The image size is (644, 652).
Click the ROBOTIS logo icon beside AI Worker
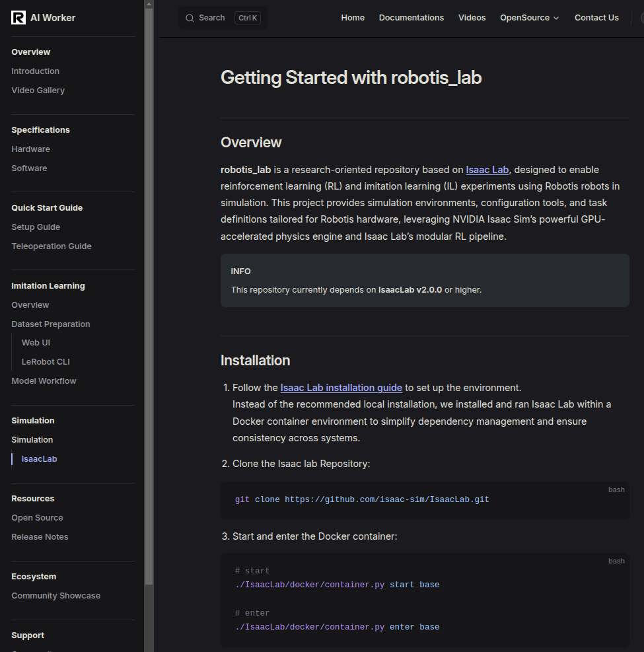pos(18,18)
